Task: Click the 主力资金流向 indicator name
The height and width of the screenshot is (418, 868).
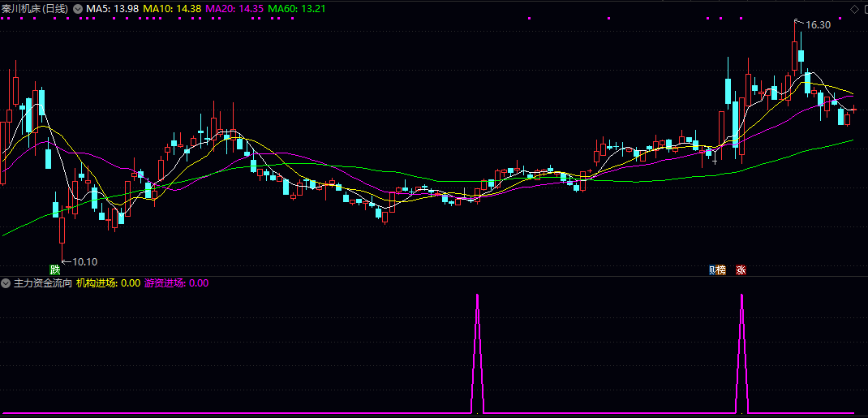Action: pos(43,283)
